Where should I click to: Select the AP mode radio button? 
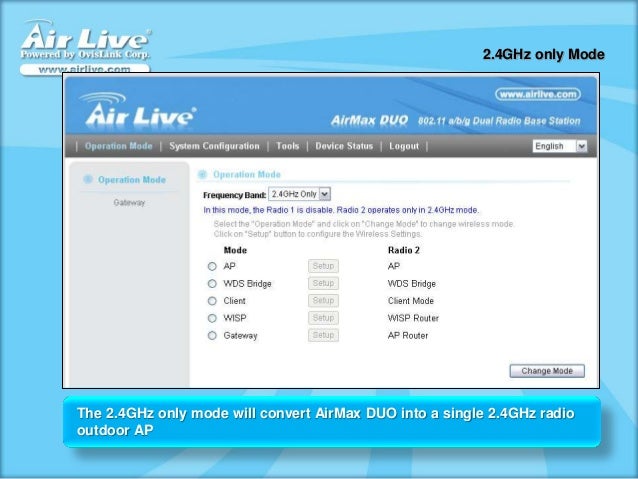[212, 266]
